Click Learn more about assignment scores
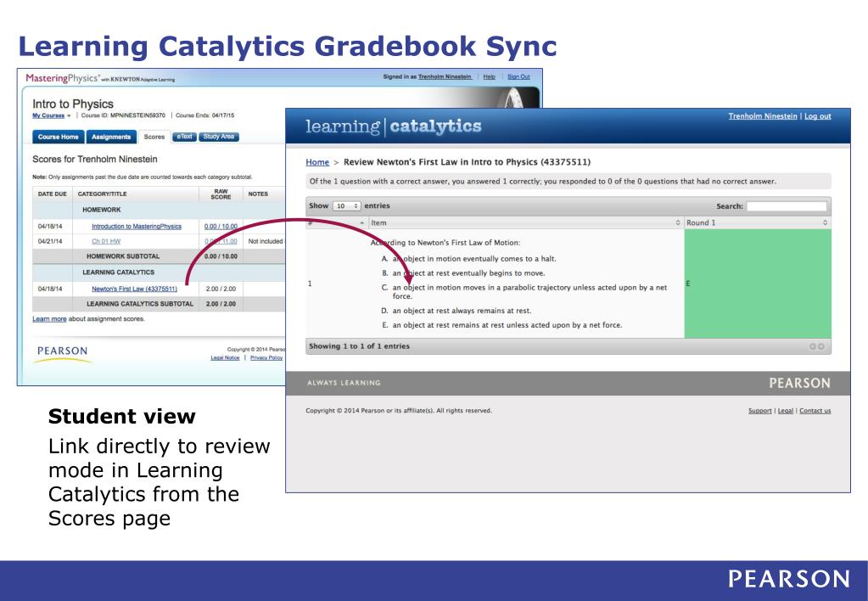 click(49, 319)
